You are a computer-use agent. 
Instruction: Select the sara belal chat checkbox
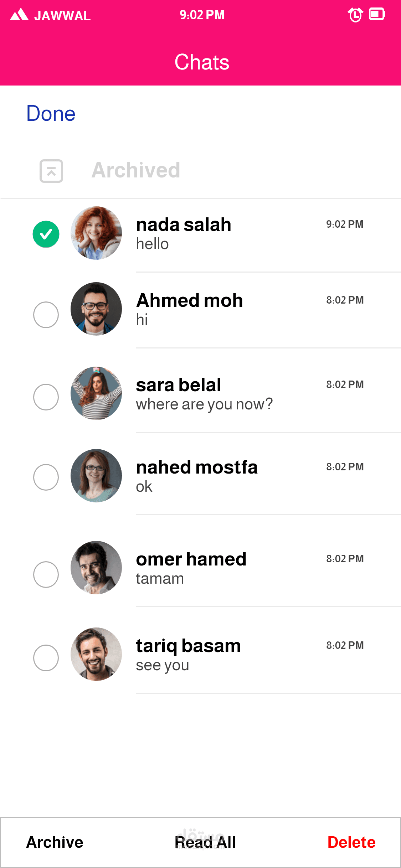click(46, 397)
